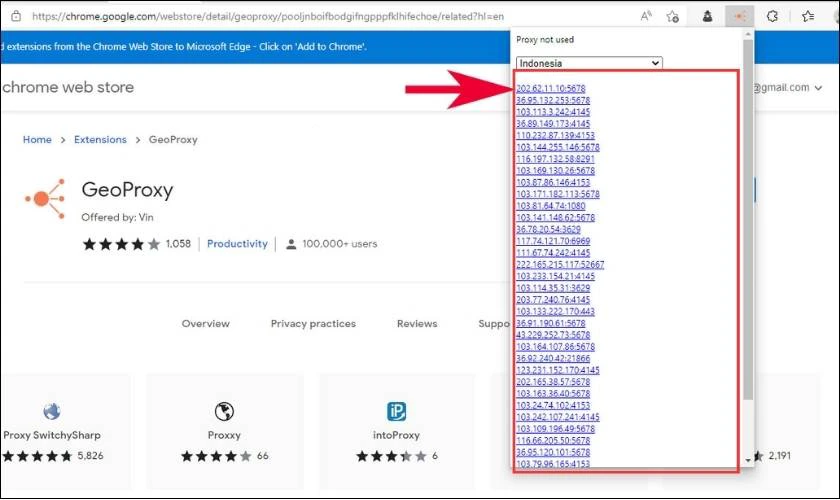Click the Read aloud icon in address bar
Image resolution: width=840 pixels, height=500 pixels.
[646, 17]
